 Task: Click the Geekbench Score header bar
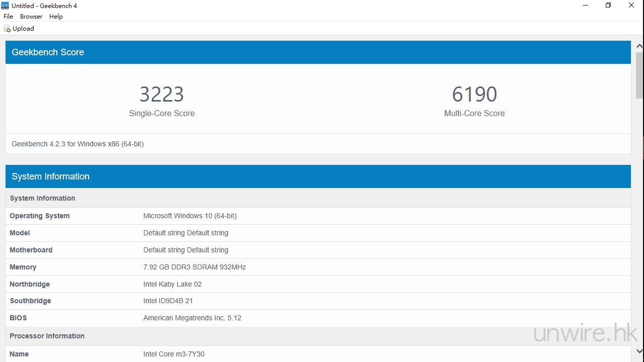(x=318, y=52)
